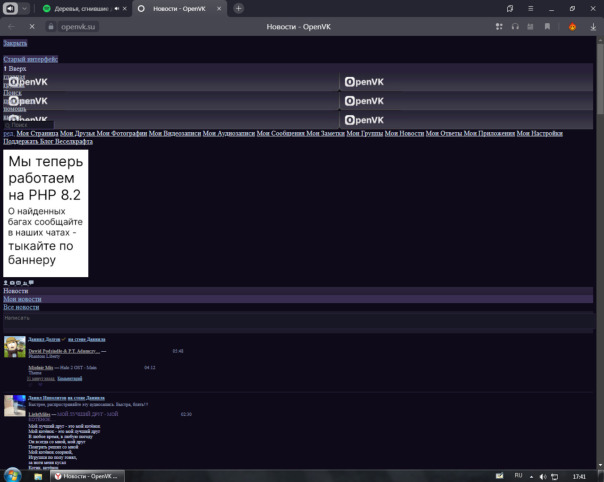The width and height of the screenshot is (604, 482).
Task: Open the browser hamburger menu
Action: pyautogui.click(x=530, y=8)
